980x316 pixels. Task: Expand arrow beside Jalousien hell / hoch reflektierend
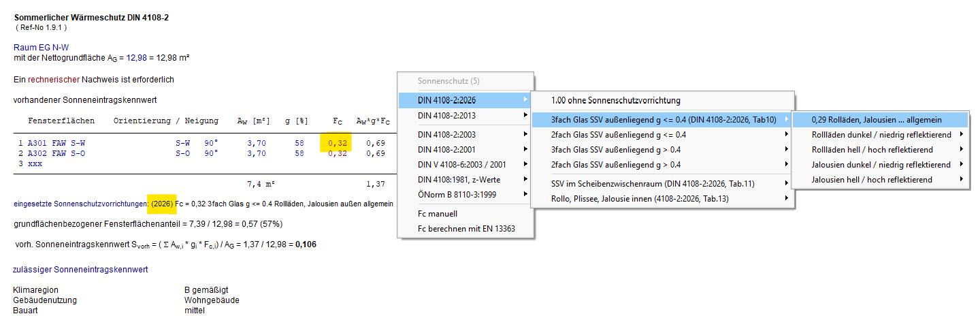click(961, 179)
